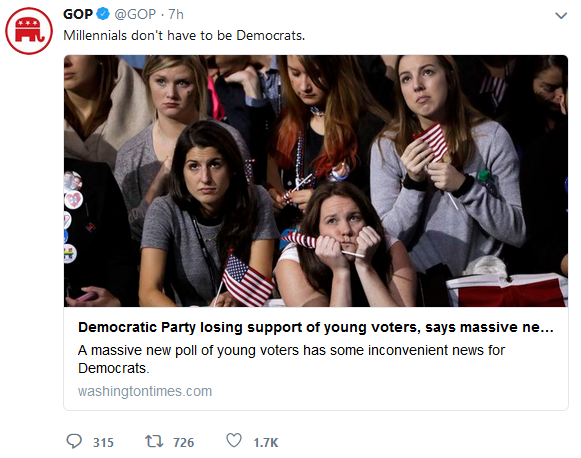581x458 pixels.
Task: Retweet using the arrows icon
Action: click(x=154, y=441)
